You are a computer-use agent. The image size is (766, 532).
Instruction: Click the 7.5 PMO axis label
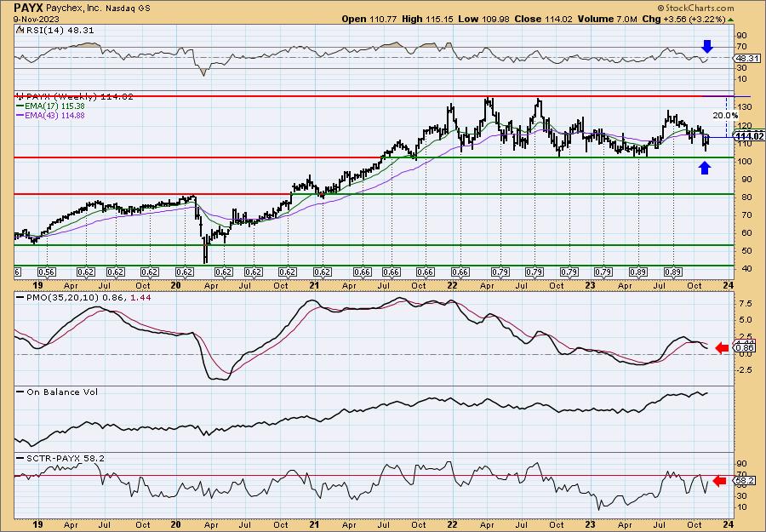745,303
